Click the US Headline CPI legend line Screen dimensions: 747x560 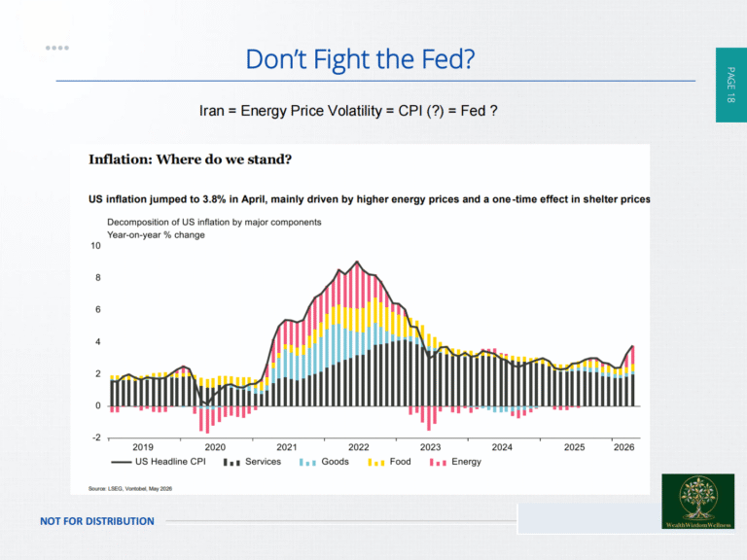tap(121, 462)
